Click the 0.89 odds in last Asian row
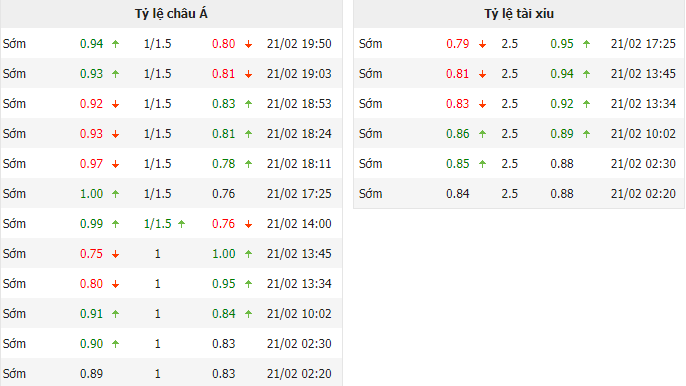 click(91, 374)
